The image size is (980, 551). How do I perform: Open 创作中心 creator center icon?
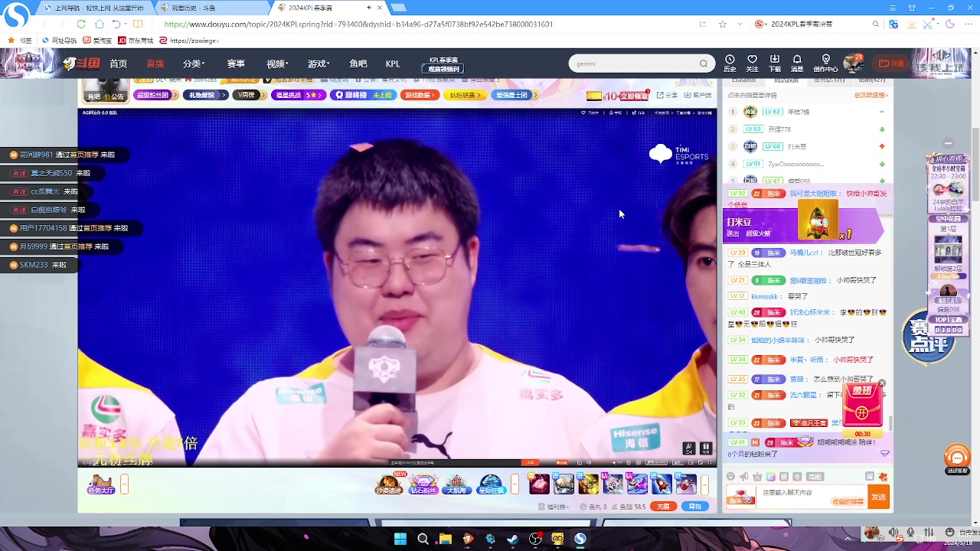[825, 63]
